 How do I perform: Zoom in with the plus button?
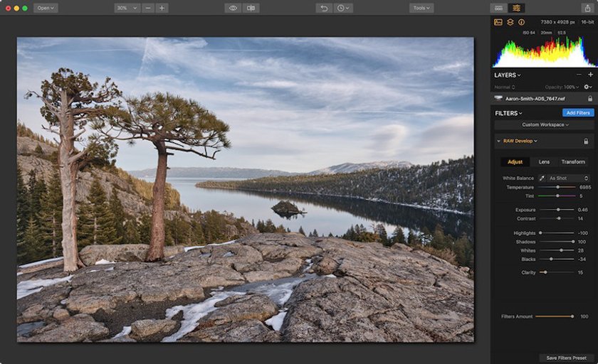162,8
